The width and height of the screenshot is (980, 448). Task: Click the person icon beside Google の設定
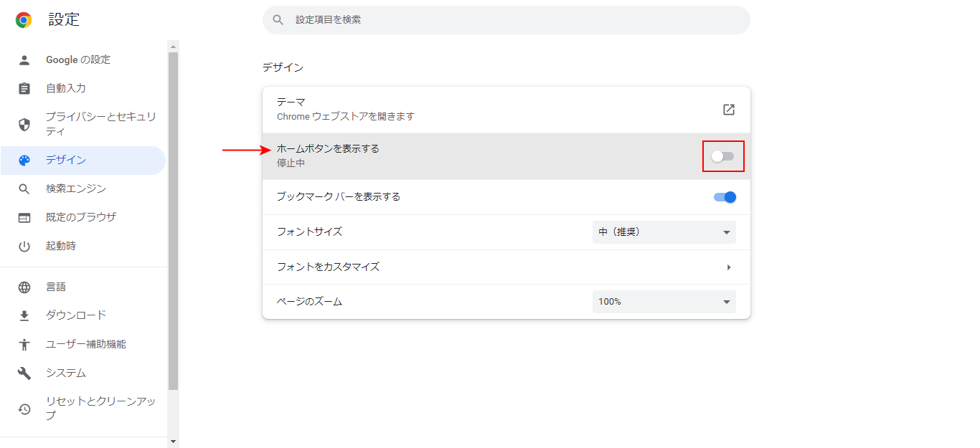tap(24, 60)
